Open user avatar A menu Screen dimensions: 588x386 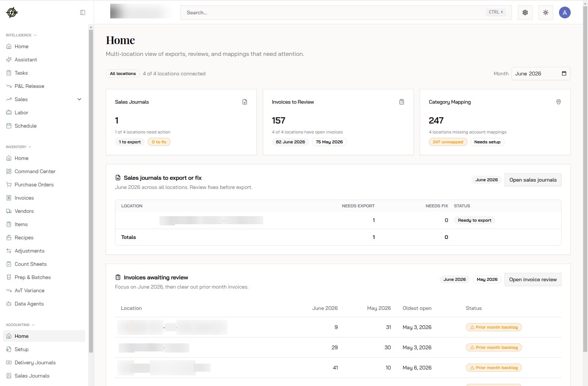point(565,12)
